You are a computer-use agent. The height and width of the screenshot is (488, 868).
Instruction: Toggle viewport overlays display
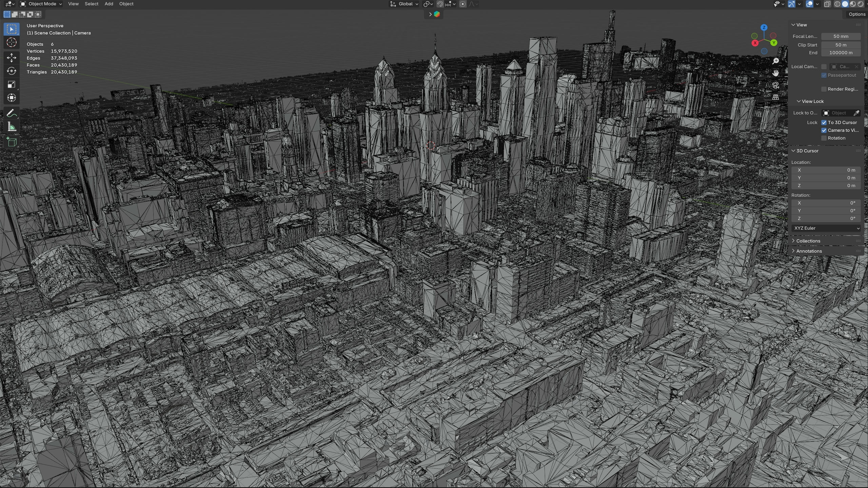[x=809, y=4]
